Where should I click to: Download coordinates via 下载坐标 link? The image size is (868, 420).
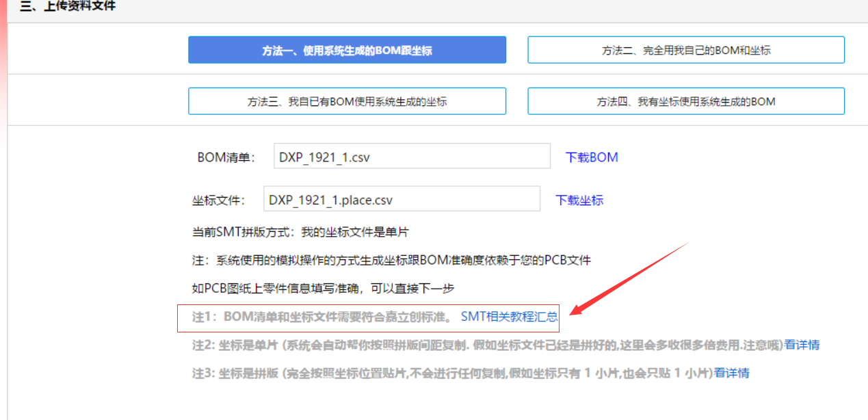(579, 200)
